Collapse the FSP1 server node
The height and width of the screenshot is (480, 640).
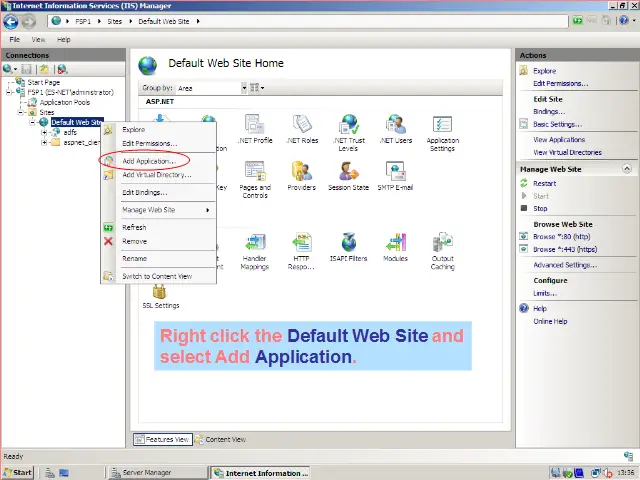coord(9,93)
